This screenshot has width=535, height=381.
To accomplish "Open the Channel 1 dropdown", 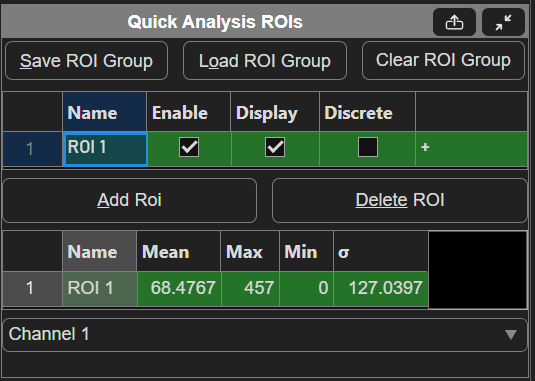I will point(265,335).
